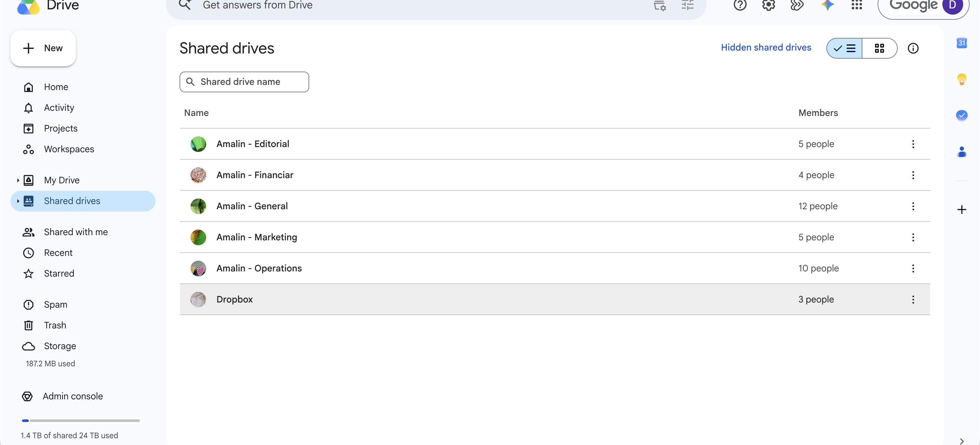
Task: Expand the My Drive tree arrow
Action: 18,180
